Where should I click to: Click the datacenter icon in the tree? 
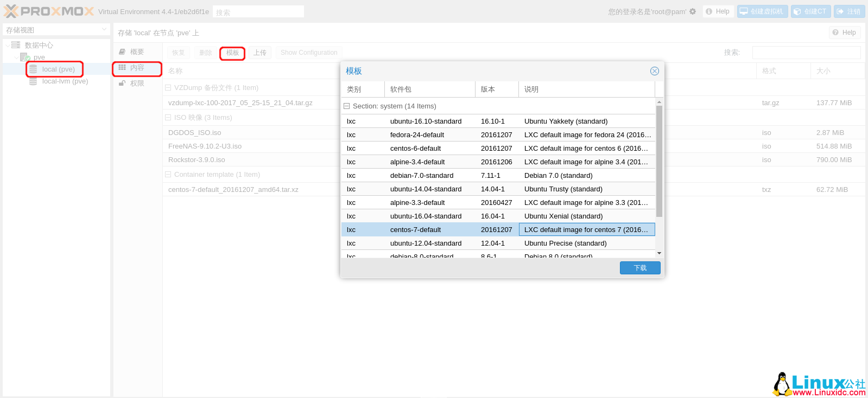tap(16, 45)
